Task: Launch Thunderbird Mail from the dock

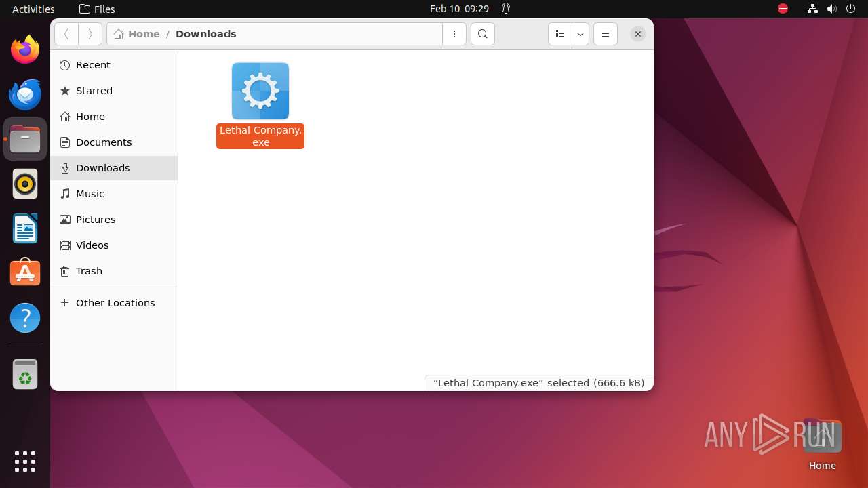Action: point(25,94)
